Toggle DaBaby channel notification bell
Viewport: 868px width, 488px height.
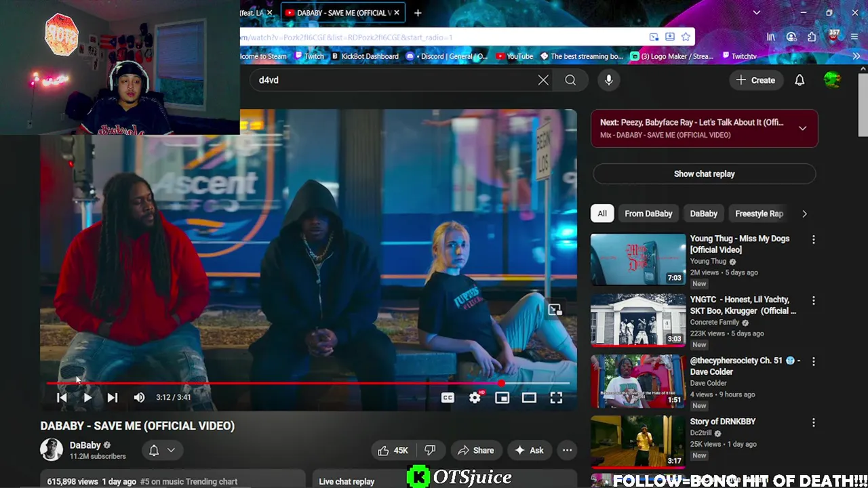[x=154, y=450]
